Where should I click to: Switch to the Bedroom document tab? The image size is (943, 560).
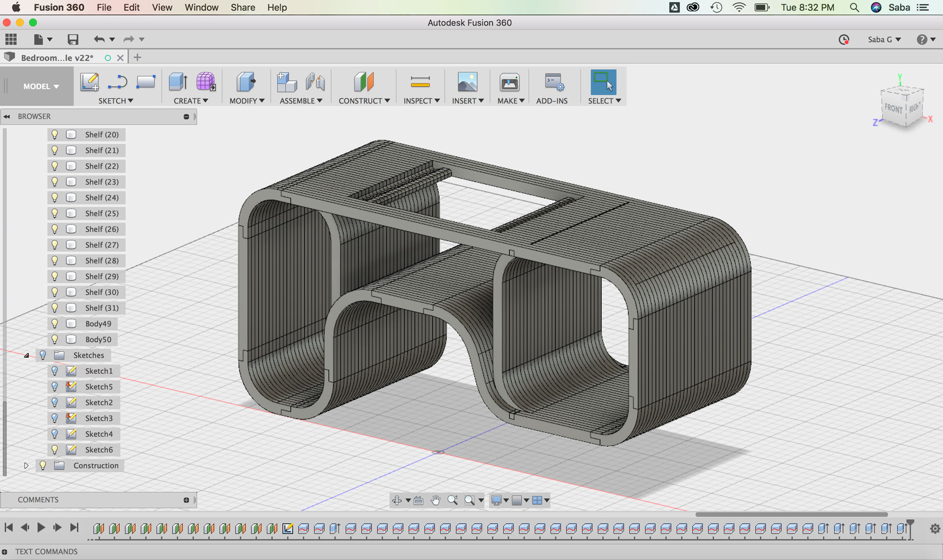(x=56, y=57)
